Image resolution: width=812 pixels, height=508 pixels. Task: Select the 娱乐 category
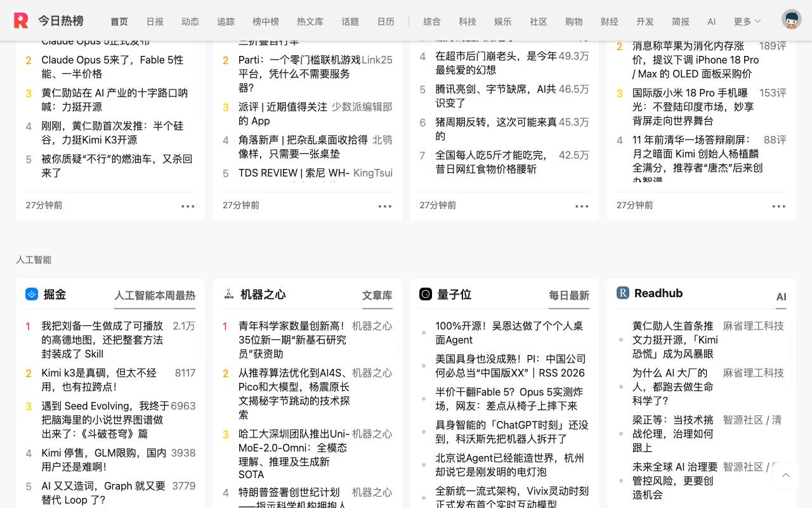[503, 22]
